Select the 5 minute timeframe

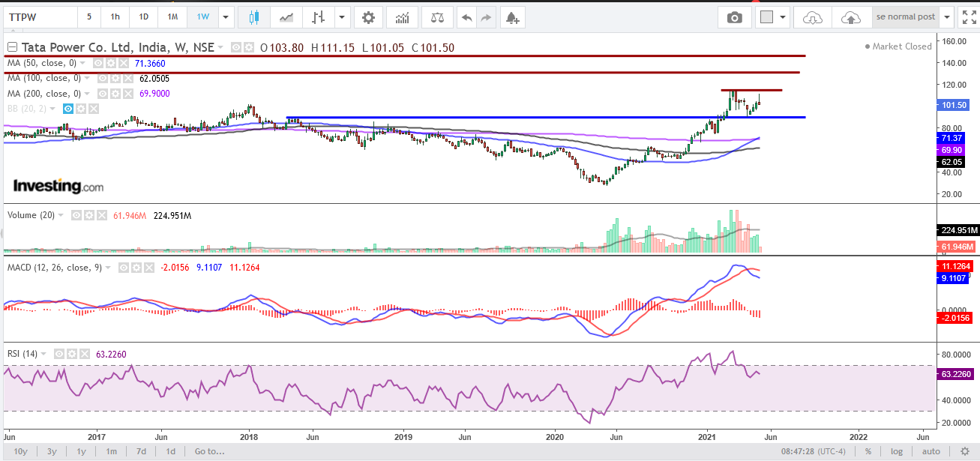pos(90,16)
